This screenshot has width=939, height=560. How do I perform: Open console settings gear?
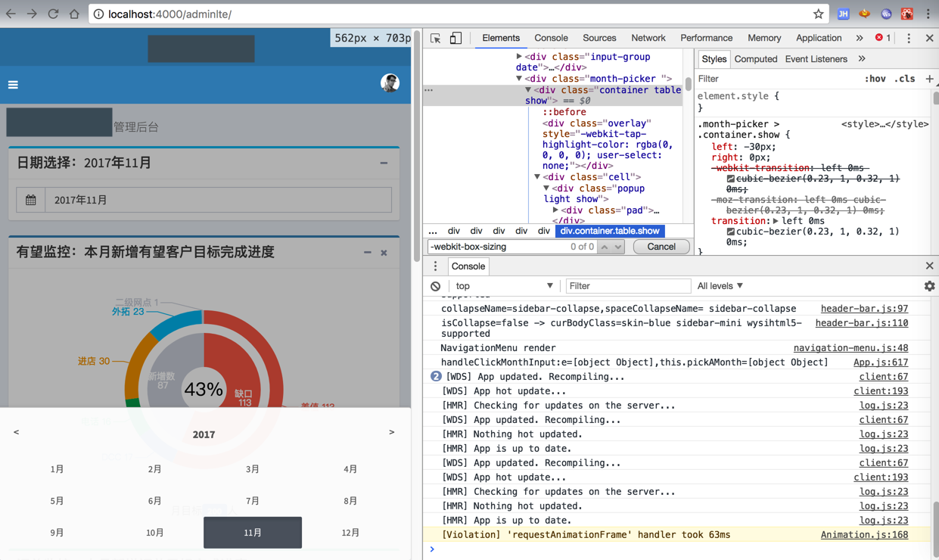929,286
